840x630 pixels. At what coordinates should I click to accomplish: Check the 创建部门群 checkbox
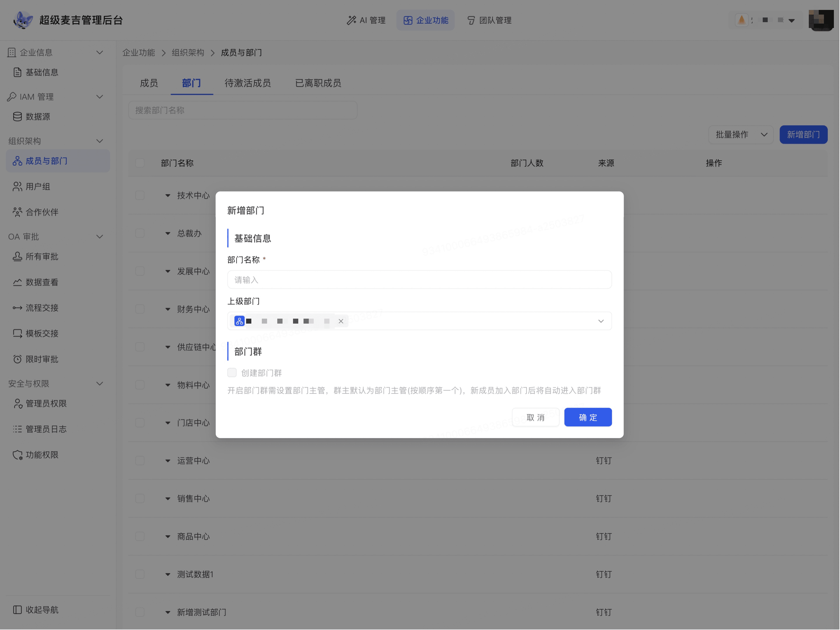(x=232, y=373)
